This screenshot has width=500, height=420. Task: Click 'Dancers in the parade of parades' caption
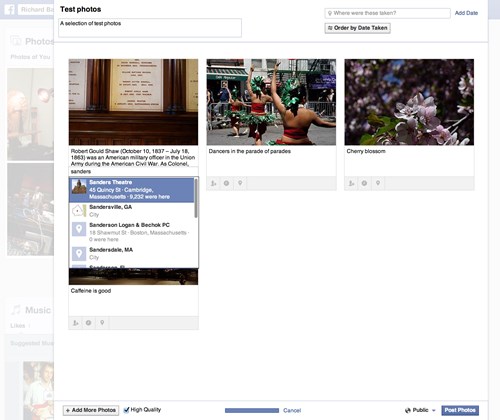click(250, 151)
